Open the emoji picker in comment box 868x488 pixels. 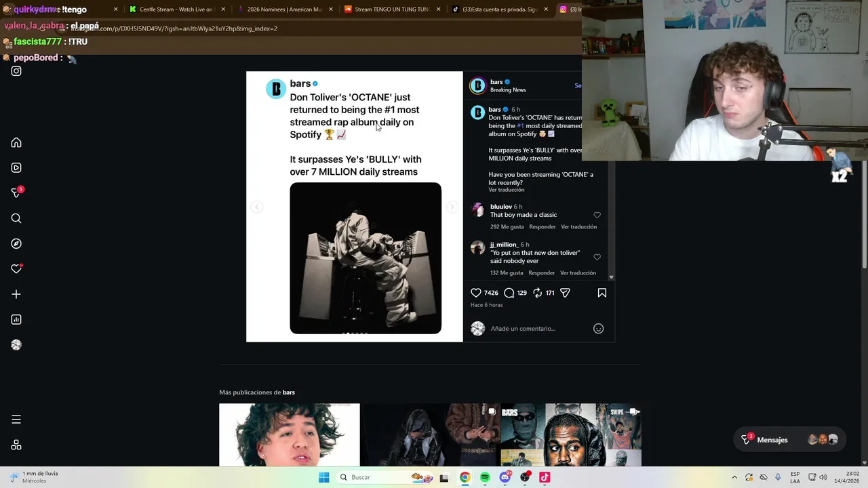click(598, 329)
